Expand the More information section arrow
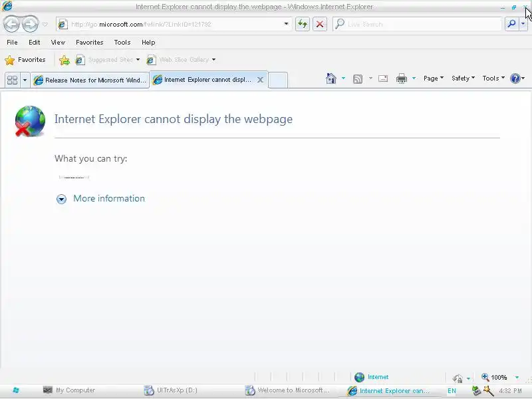Screen dimensions: 532x399 [61, 199]
